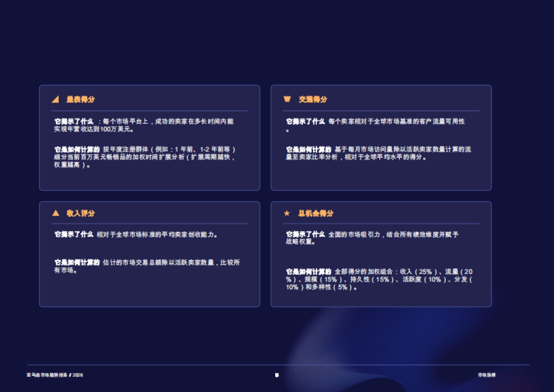Screen dimensions: 554x392
Task: Select the 总机会得分 card heading
Action: point(316,213)
